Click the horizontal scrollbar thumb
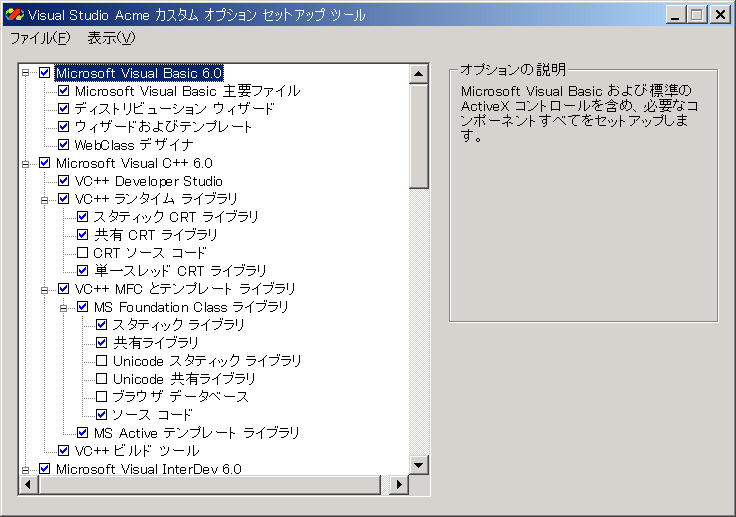The width and height of the screenshot is (736, 517). point(209,485)
